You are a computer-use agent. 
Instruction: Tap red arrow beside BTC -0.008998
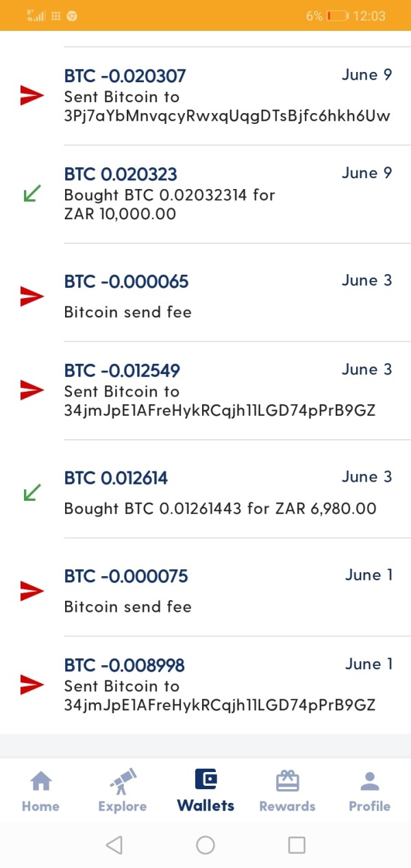pos(32,685)
